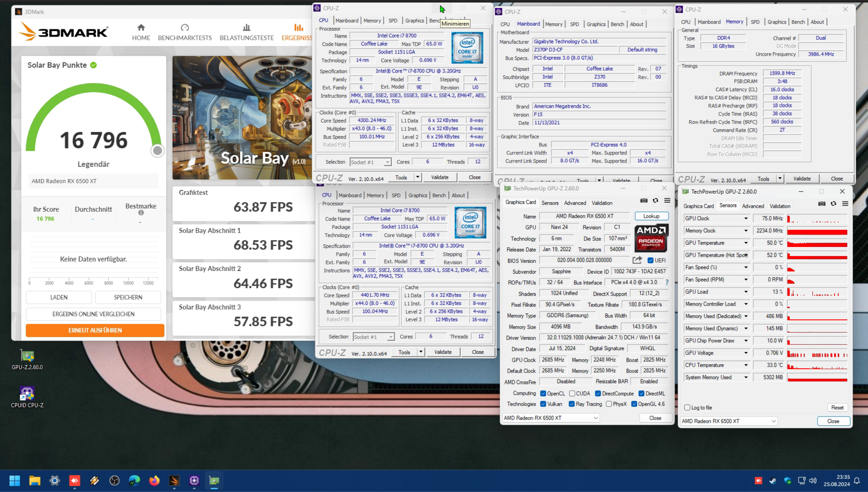Open Firefox from the taskbar

point(154,480)
